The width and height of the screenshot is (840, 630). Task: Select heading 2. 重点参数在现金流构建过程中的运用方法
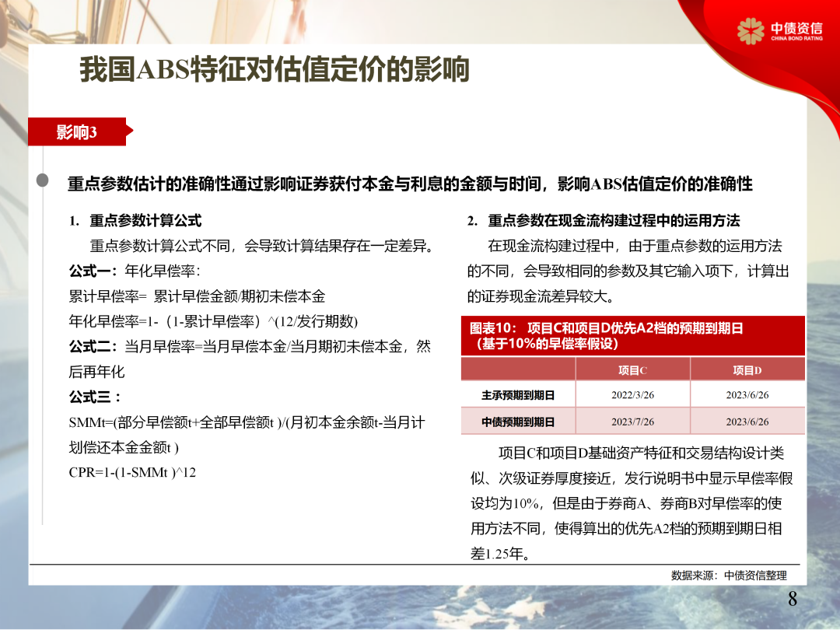pos(604,220)
